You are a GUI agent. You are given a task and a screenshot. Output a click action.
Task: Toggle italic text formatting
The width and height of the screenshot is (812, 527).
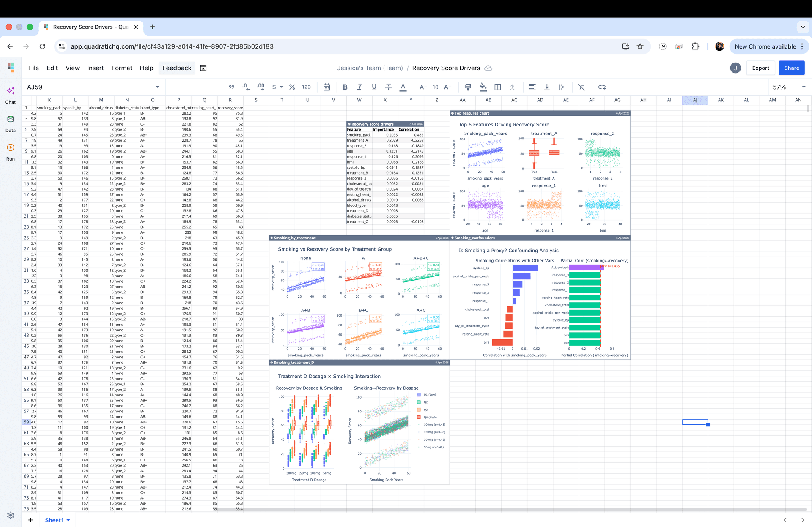(359, 87)
